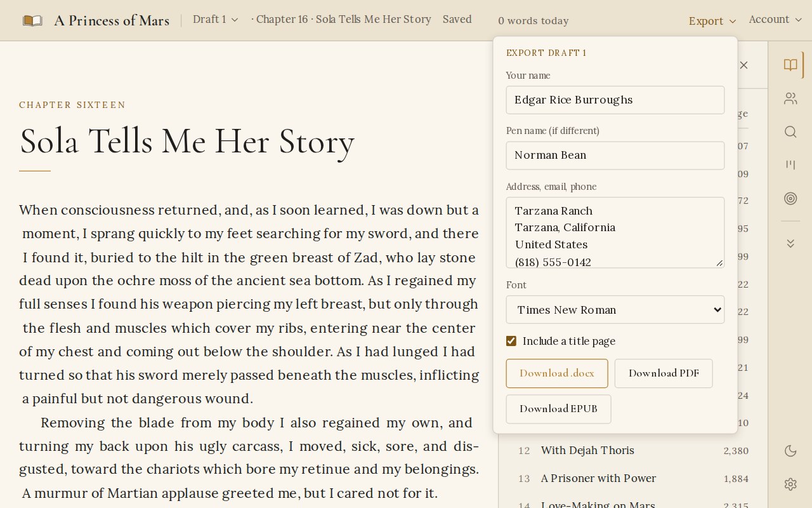Click the 2,380 word count
This screenshot has width=812, height=508.
click(x=736, y=451)
